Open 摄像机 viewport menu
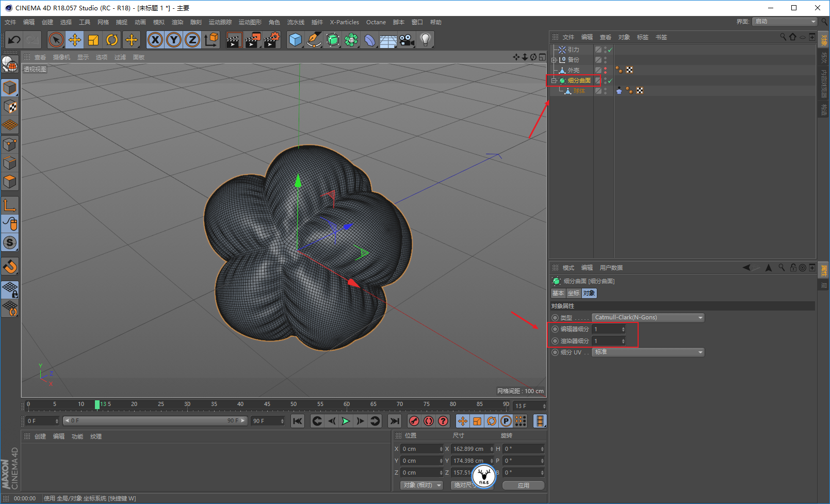 (61, 57)
